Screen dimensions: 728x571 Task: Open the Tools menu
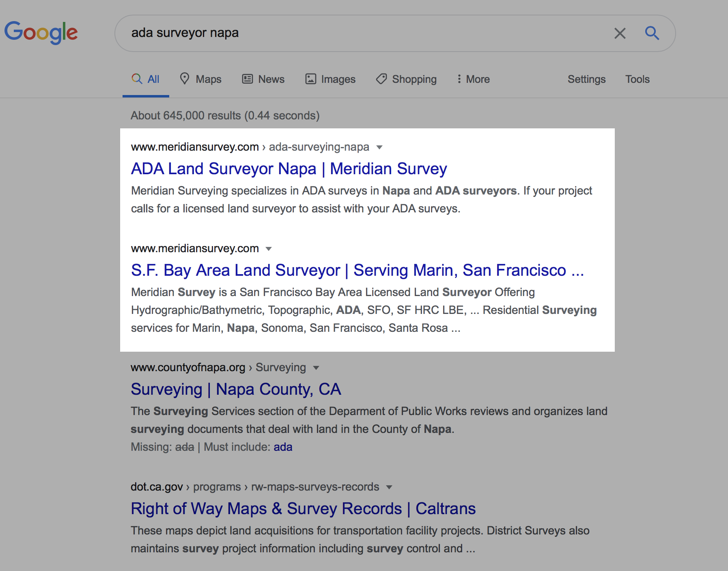(x=637, y=79)
